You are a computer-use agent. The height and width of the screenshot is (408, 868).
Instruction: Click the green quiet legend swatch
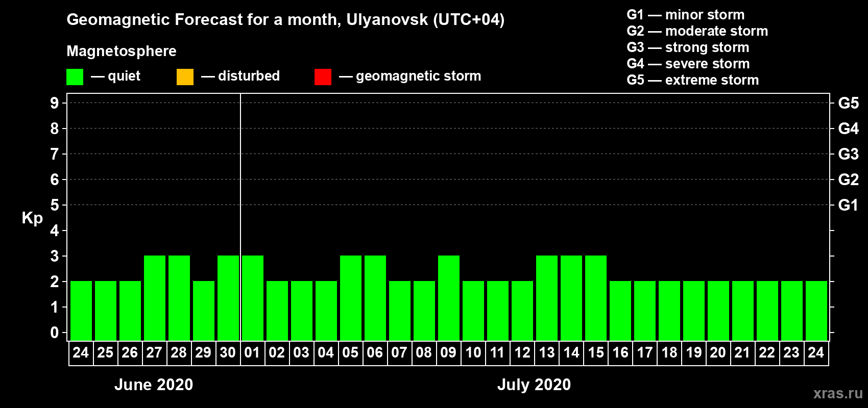click(x=75, y=77)
